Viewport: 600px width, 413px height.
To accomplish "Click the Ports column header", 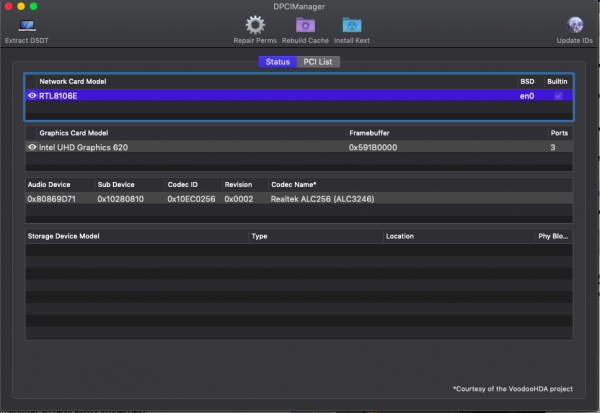I will [560, 133].
